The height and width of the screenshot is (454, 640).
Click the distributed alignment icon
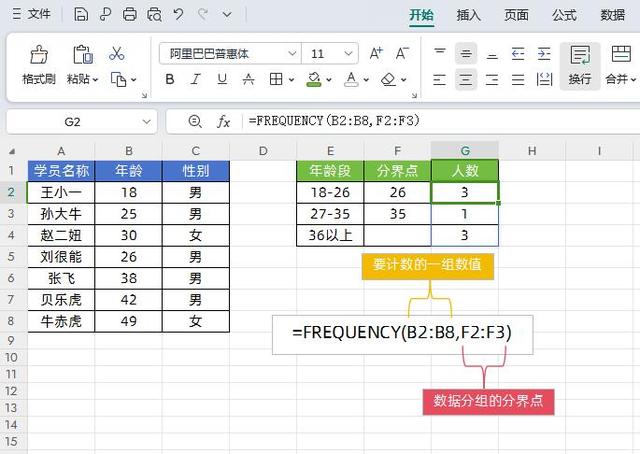pyautogui.click(x=544, y=79)
